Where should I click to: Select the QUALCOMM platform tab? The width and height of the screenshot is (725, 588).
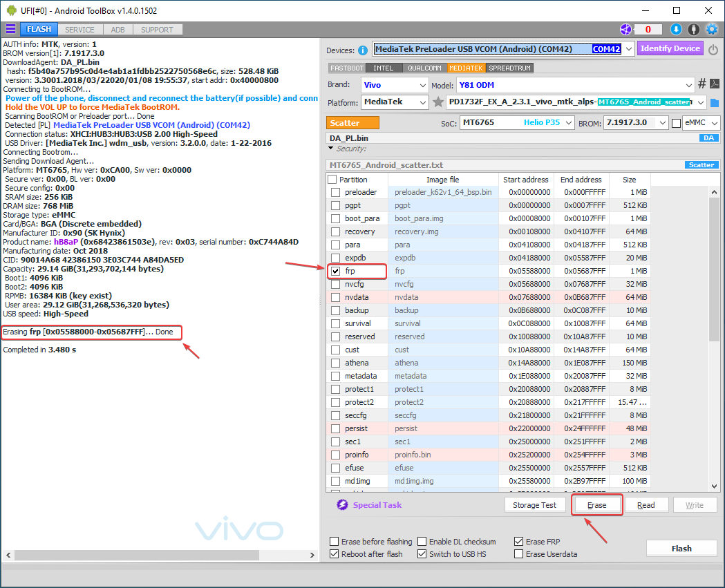(424, 68)
